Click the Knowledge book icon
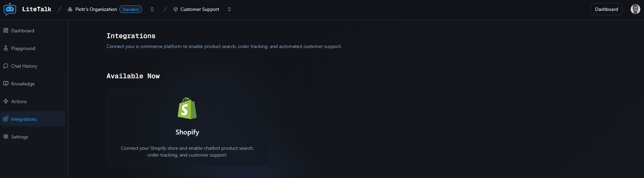Viewport: 644px width, 178px height. 6,83
